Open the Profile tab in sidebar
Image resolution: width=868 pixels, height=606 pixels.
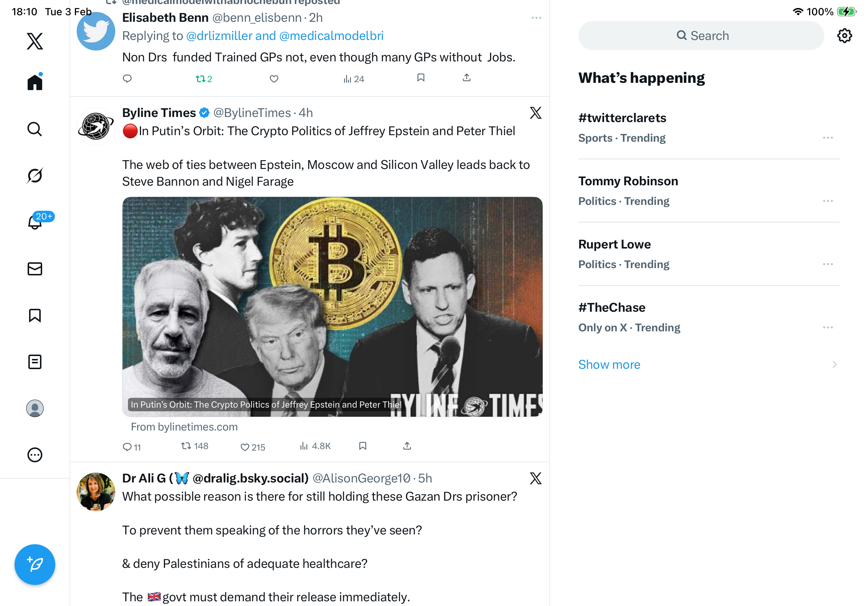click(x=35, y=408)
